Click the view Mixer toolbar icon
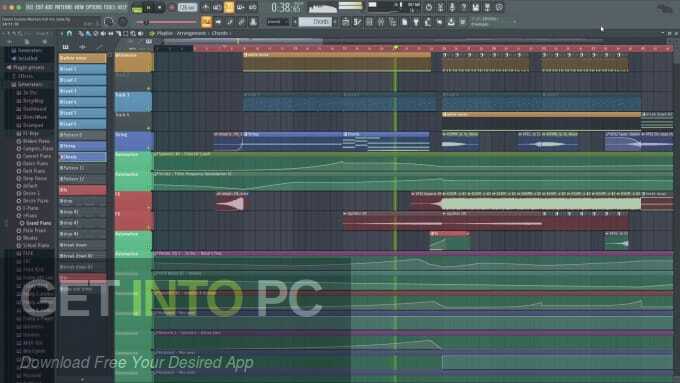This screenshot has width=680, height=383. [381, 22]
